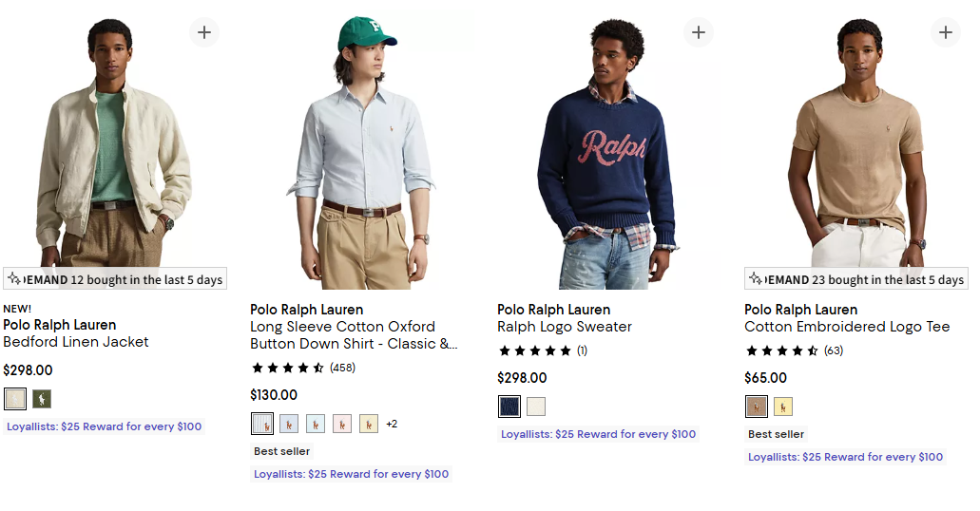This screenshot has height=511, width=980.
Task: Select the olive green swatch for the Bedford Linen Jacket
Action: point(42,399)
